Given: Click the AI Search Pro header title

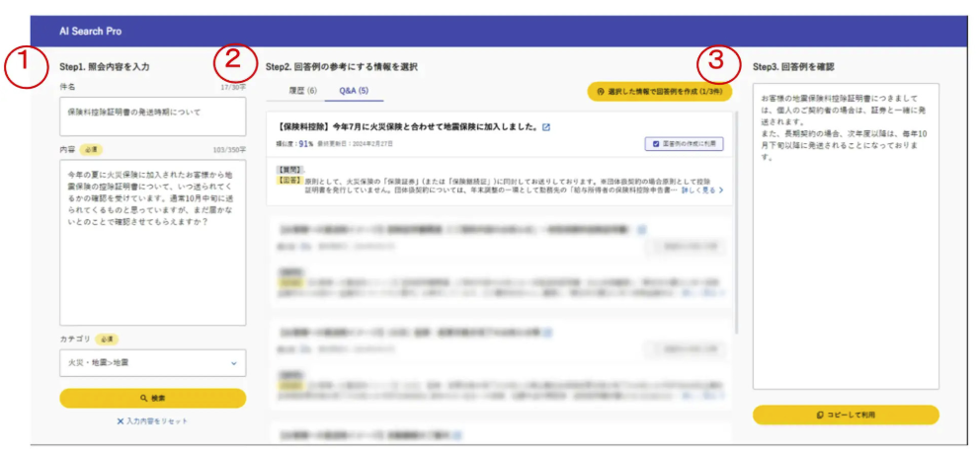Looking at the screenshot, I should coord(89,32).
